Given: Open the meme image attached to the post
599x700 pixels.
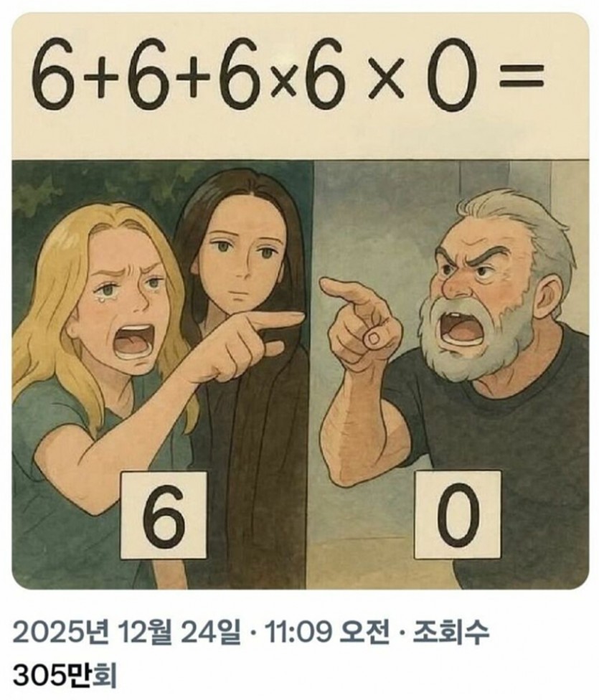Looking at the screenshot, I should (x=300, y=301).
